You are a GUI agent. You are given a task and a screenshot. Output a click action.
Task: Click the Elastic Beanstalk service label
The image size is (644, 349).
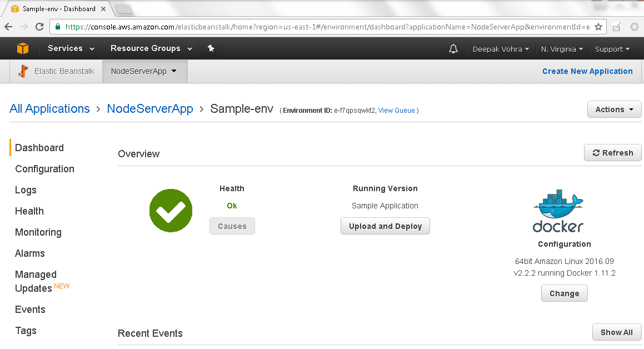[64, 72]
